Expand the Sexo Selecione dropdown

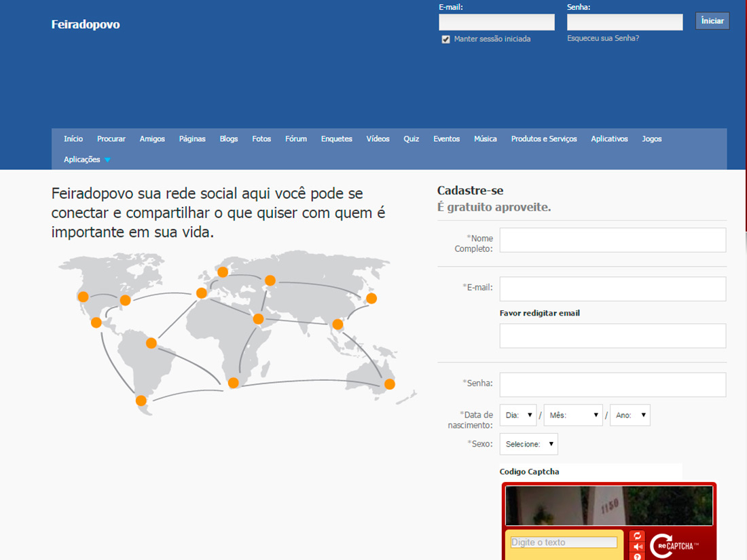(528, 445)
